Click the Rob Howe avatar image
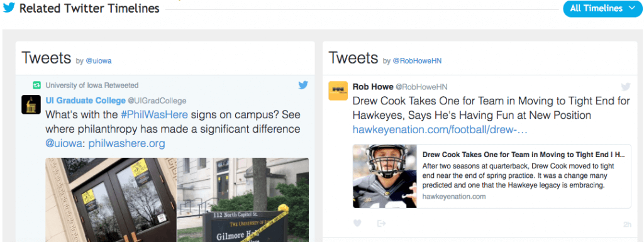The height and width of the screenshot is (242, 644). (x=338, y=91)
